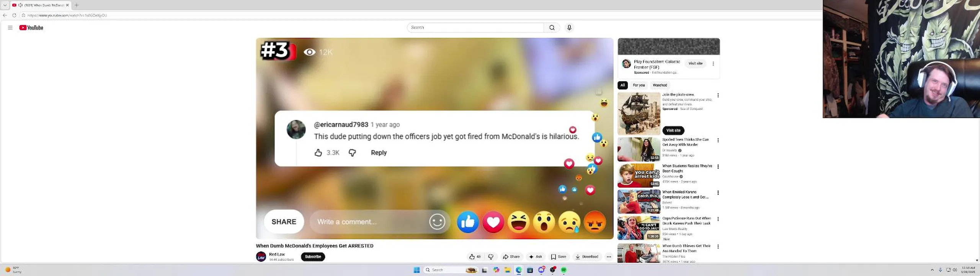The height and width of the screenshot is (276, 980).
Task: Open the 'you can't arrest kids' thumbnail
Action: tap(639, 176)
